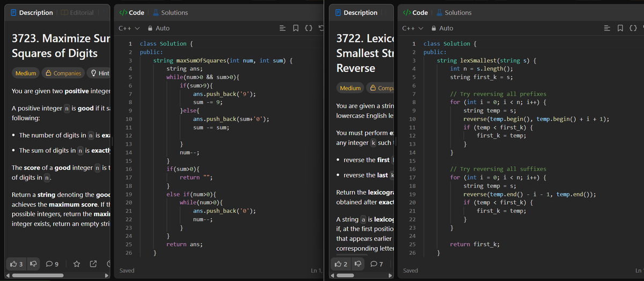The width and height of the screenshot is (644, 281).
Task: Click format lines icon in 3722 editor toolbar
Action: 606,28
